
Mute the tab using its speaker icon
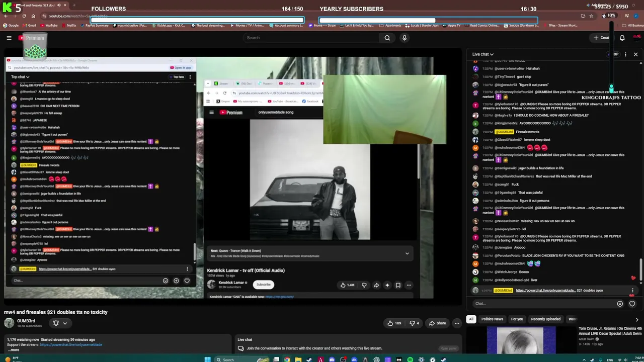pos(59,5)
